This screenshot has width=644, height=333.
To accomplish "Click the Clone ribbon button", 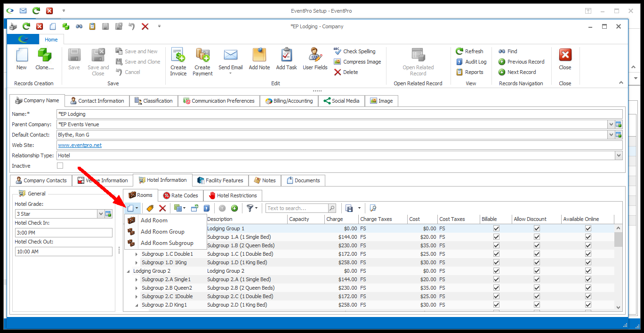I will pos(45,60).
